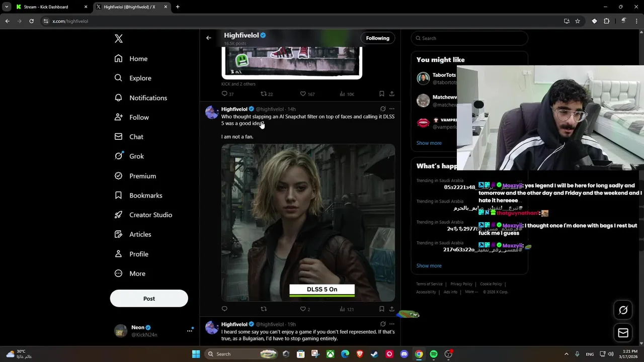This screenshot has height=362, width=644.
Task: Click Show more under You might like
Action: [429, 143]
